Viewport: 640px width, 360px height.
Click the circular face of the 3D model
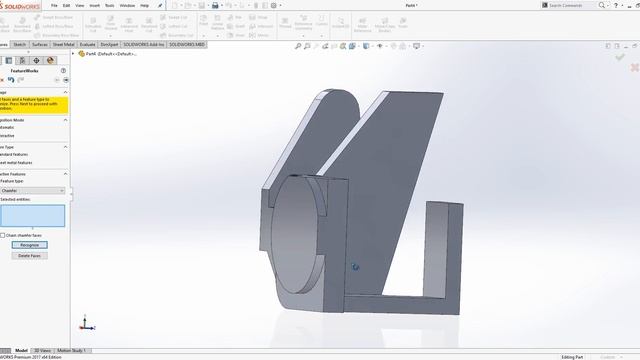[x=295, y=235]
